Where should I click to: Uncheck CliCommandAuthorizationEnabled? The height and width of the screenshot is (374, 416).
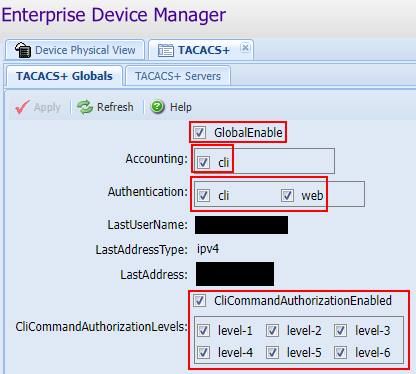tap(200, 300)
